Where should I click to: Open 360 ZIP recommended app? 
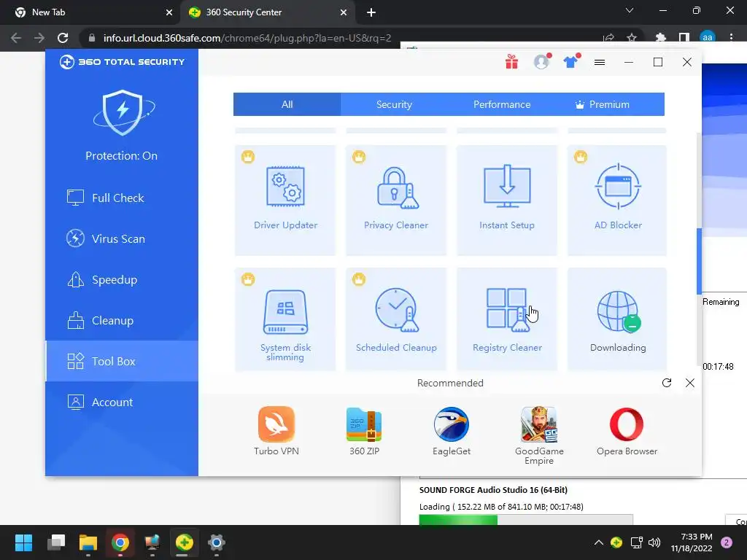click(x=364, y=431)
